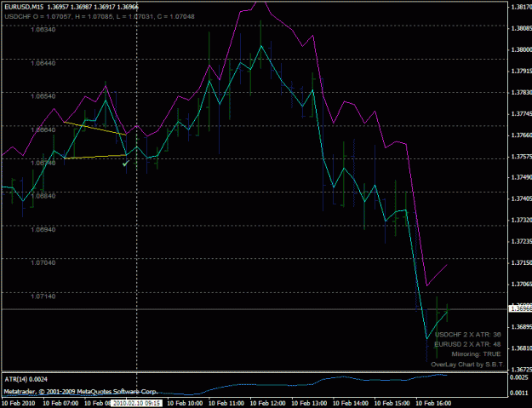Image resolution: width=532 pixels, height=408 pixels.
Task: Click the overlay price label 1.07040
Action: click(43, 262)
